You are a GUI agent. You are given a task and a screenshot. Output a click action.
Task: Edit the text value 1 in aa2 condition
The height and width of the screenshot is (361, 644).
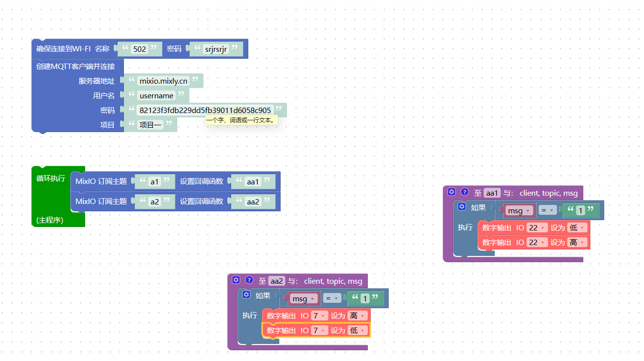365,298
